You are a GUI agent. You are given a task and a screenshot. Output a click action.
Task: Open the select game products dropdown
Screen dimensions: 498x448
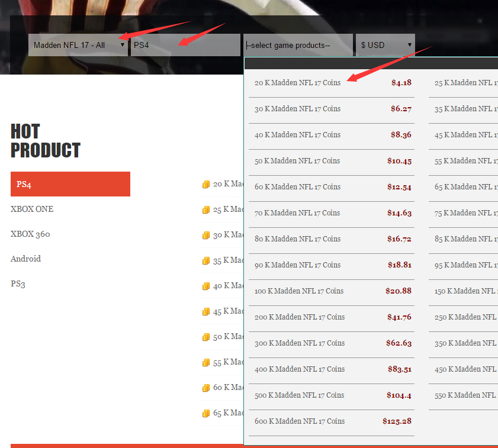pos(298,45)
